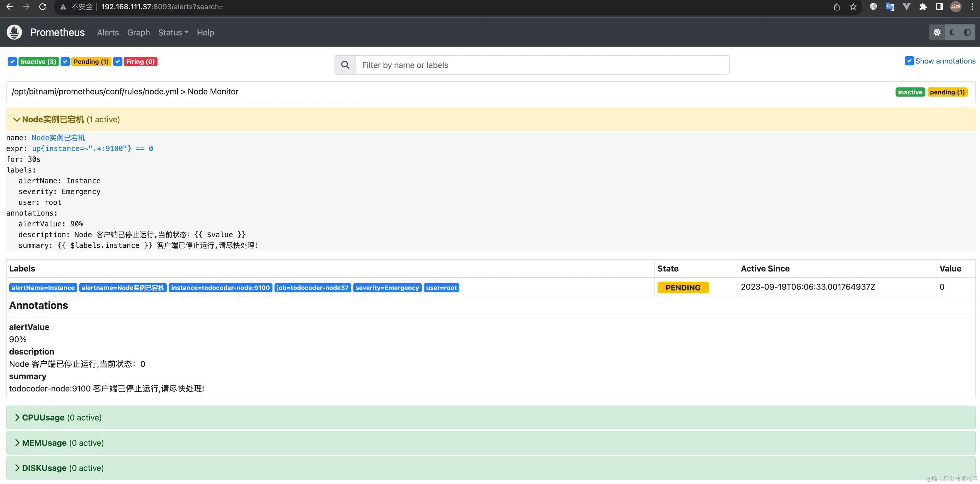Image resolution: width=980 pixels, height=484 pixels.
Task: Click the grey globe extension icon
Action: (873, 7)
